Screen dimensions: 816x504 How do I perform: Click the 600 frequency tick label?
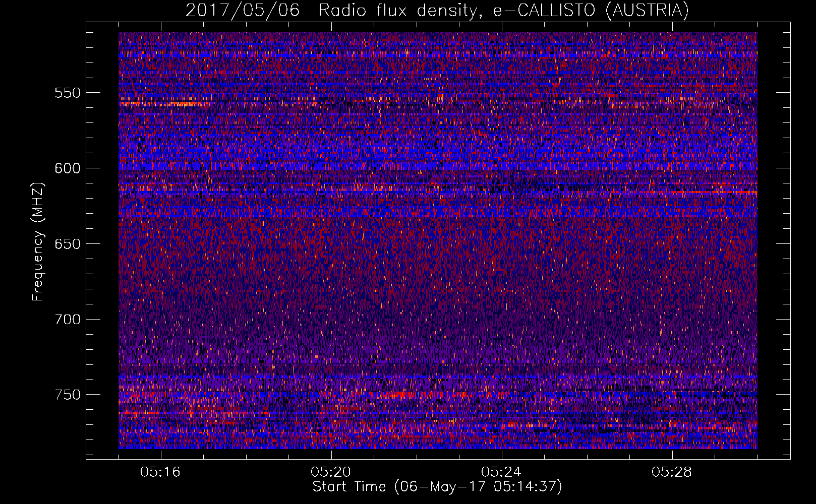click(68, 168)
